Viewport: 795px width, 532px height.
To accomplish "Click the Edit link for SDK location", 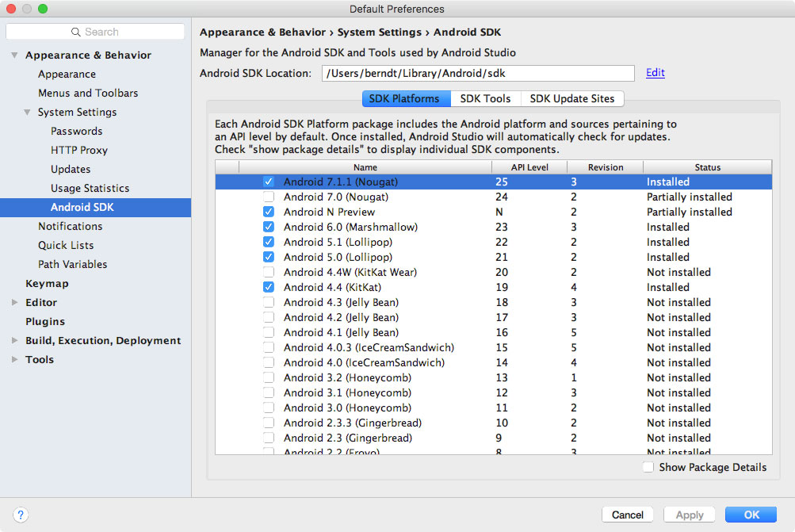I will coord(655,73).
